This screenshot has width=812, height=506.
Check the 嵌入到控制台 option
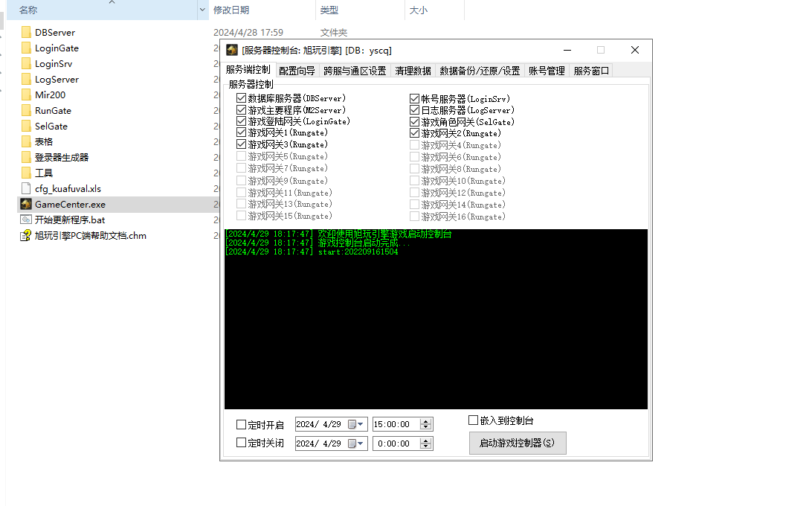click(473, 420)
